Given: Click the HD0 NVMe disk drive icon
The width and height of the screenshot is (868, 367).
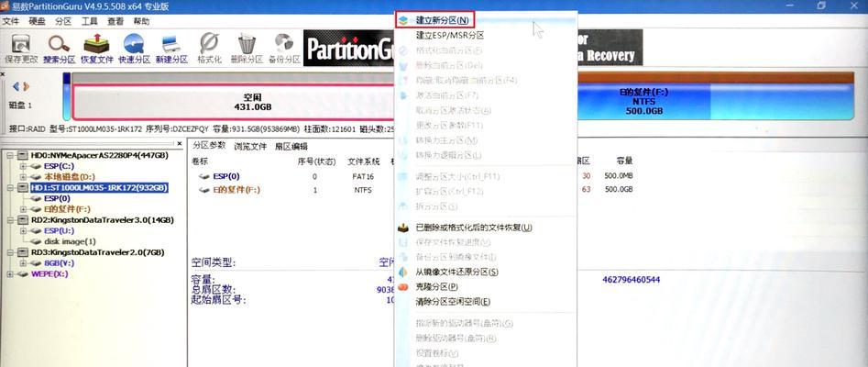Looking at the screenshot, I should click(23, 156).
